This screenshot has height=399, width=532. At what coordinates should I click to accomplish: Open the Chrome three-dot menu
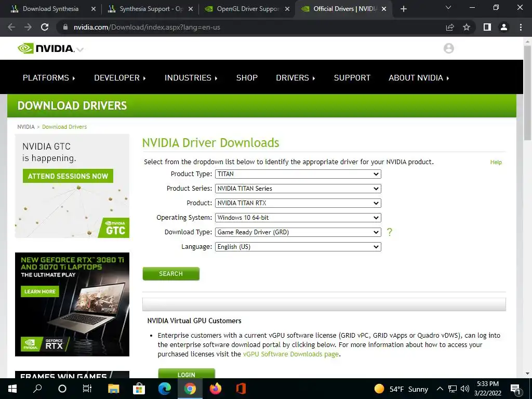point(521,27)
